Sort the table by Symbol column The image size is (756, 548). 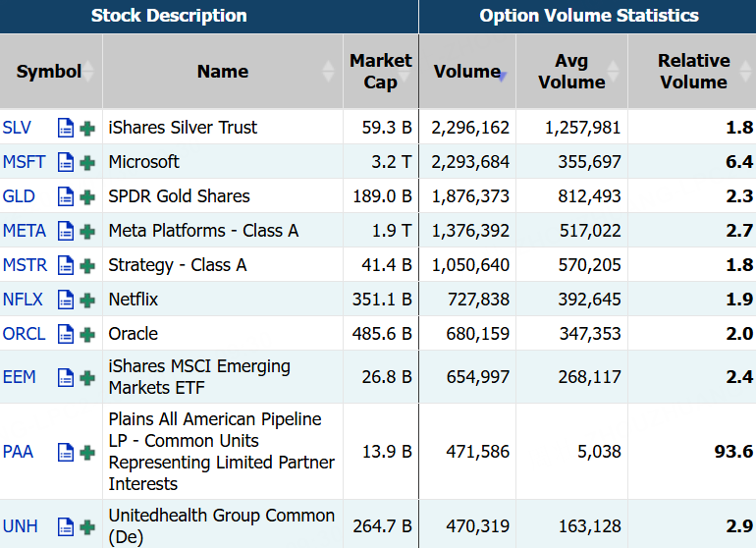click(50, 72)
